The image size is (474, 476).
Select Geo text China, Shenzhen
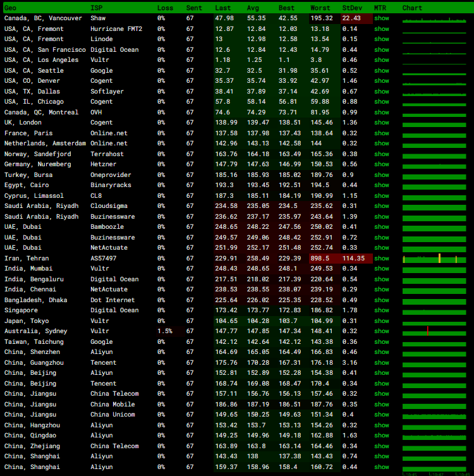pyautogui.click(x=32, y=352)
